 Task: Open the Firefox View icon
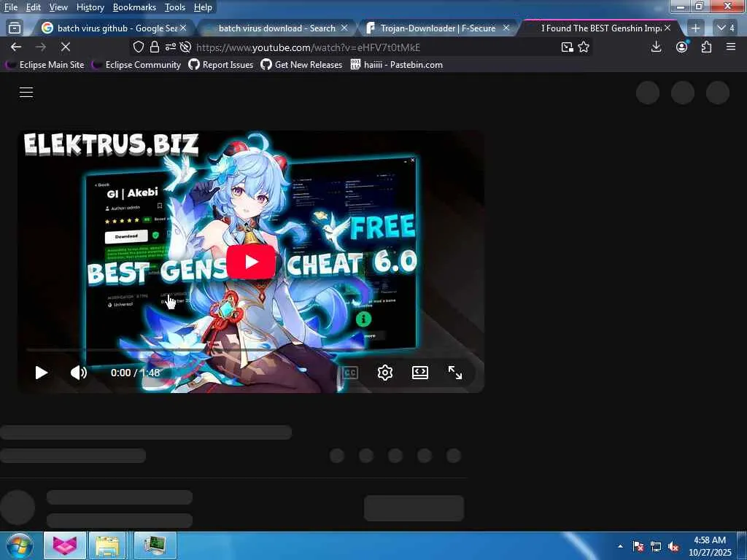[15, 28]
